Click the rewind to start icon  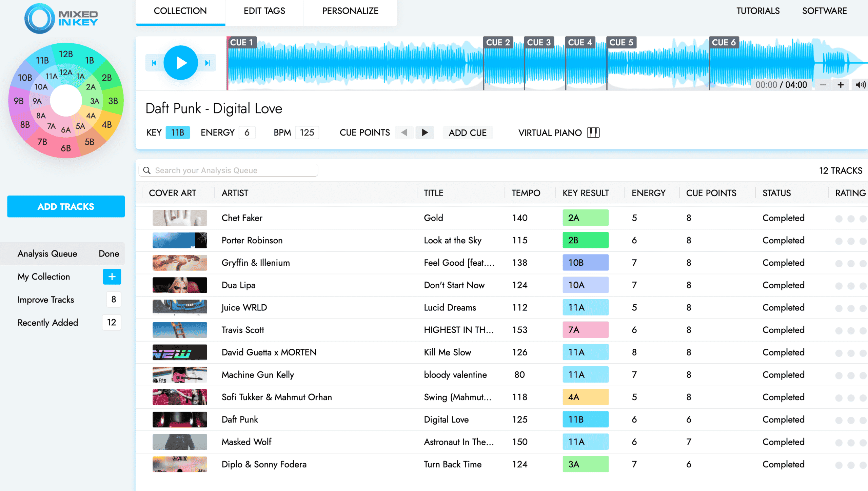tap(154, 63)
